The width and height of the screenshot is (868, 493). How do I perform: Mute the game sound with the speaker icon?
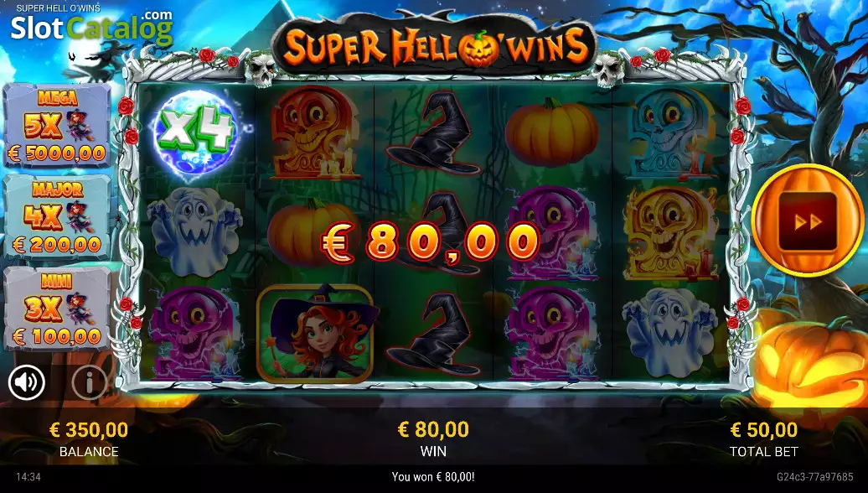click(27, 381)
